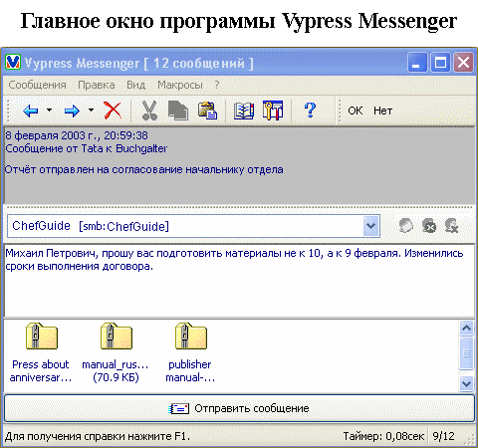Select the publisher manual-... zipped attachment

pyautogui.click(x=190, y=353)
